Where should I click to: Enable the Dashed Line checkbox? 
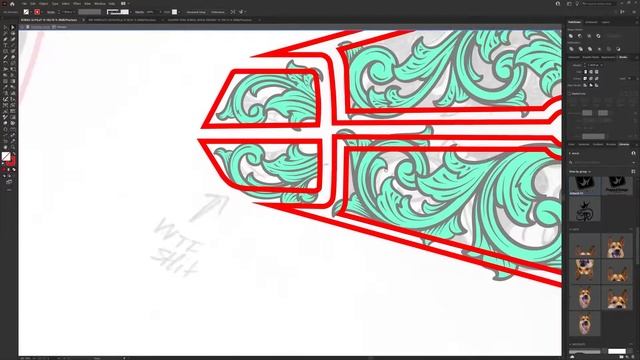tap(570, 93)
